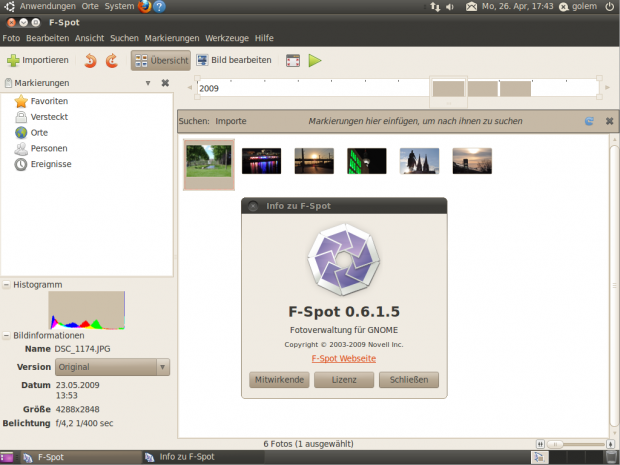620x465 pixels.
Task: Switch to Bild bearbeiten mode
Action: click(234, 61)
